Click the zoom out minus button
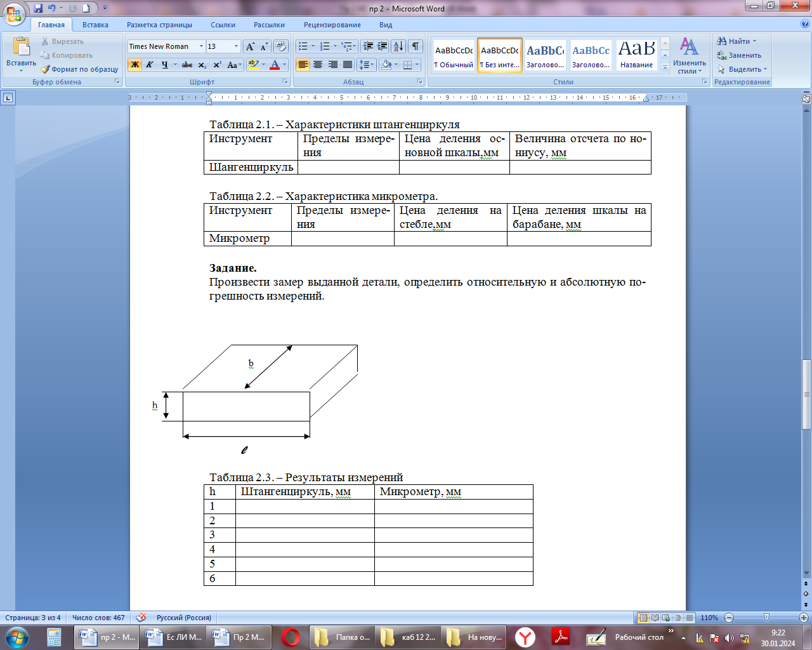The height and width of the screenshot is (650, 812). pyautogui.click(x=729, y=618)
